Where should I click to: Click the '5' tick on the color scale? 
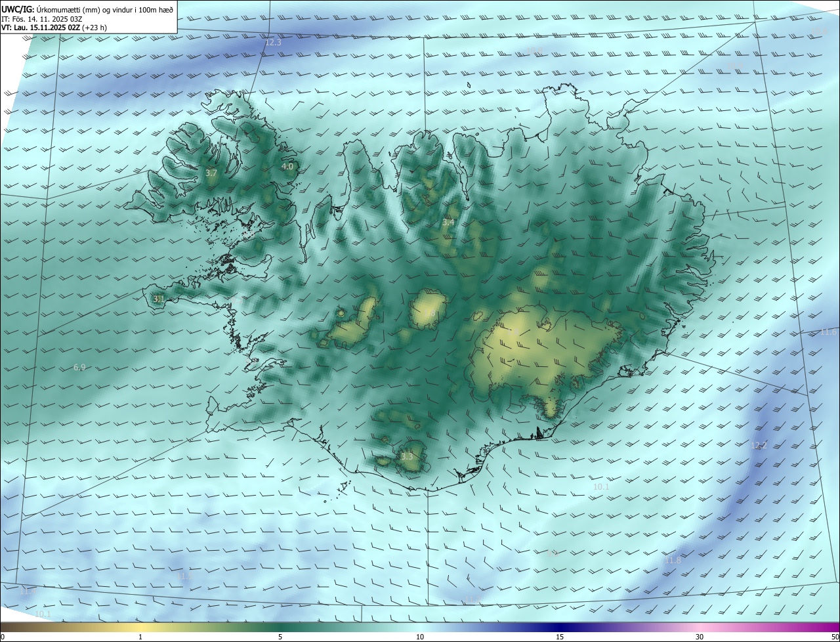280,637
